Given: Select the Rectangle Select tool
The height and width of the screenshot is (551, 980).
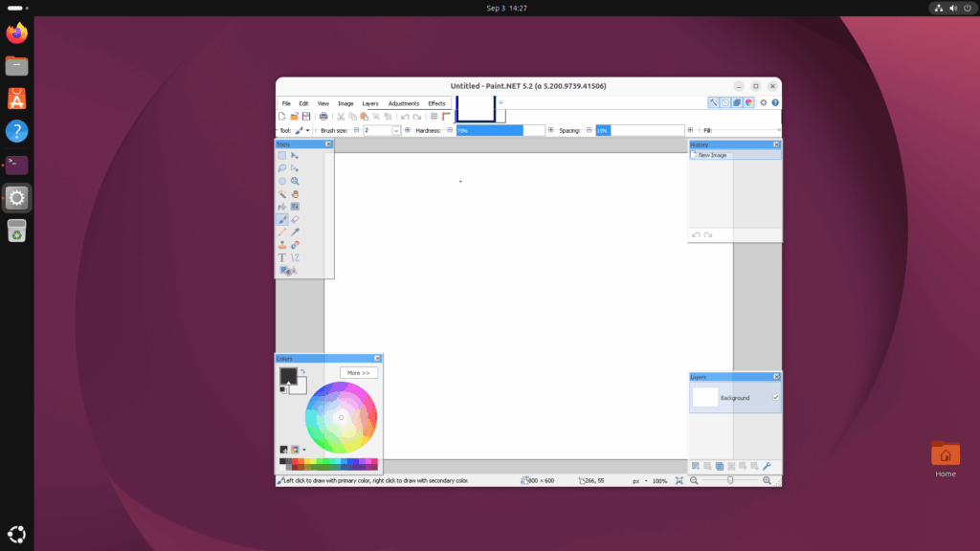Looking at the screenshot, I should (x=282, y=156).
